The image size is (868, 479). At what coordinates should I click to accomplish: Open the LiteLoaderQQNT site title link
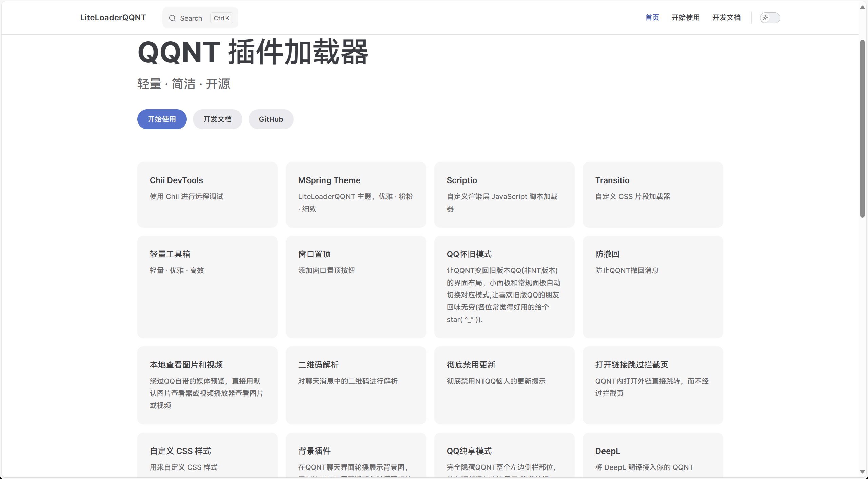[x=113, y=18]
